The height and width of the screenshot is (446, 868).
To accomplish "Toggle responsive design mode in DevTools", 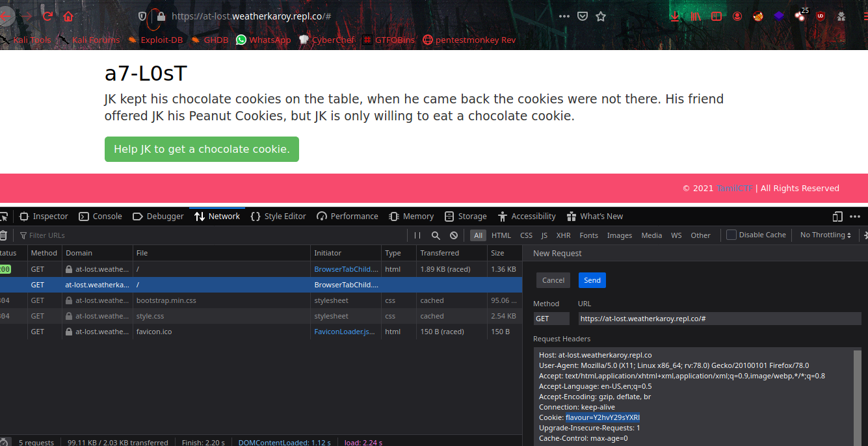I will coord(836,215).
